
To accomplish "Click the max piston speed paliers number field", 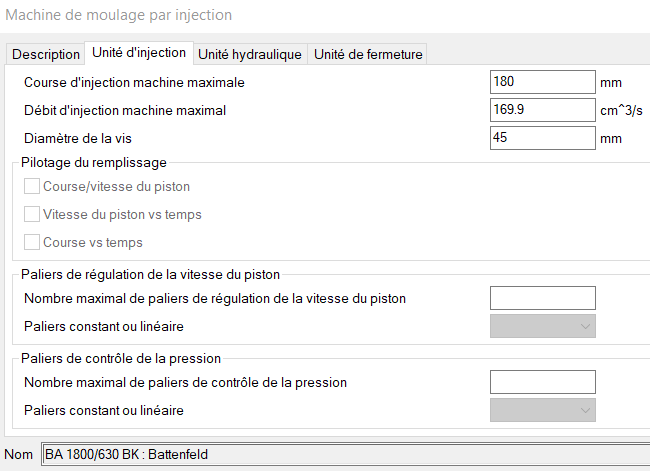I will pyautogui.click(x=543, y=298).
